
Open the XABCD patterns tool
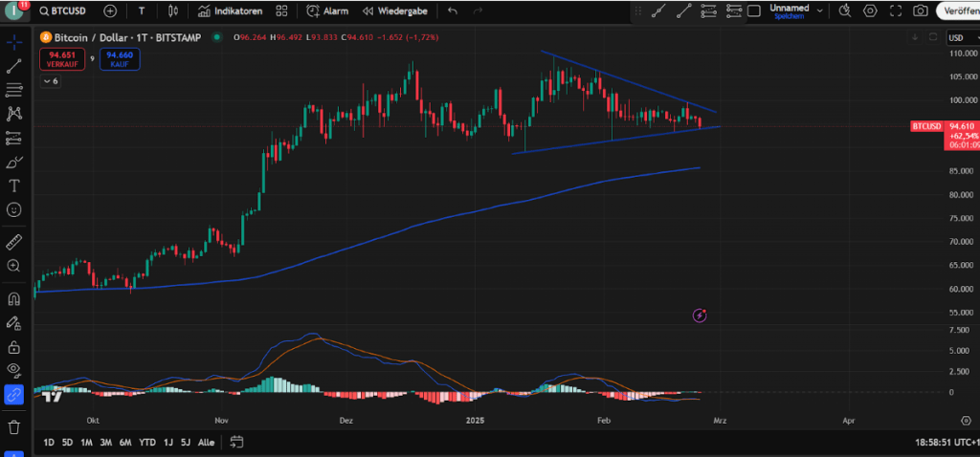click(x=14, y=113)
